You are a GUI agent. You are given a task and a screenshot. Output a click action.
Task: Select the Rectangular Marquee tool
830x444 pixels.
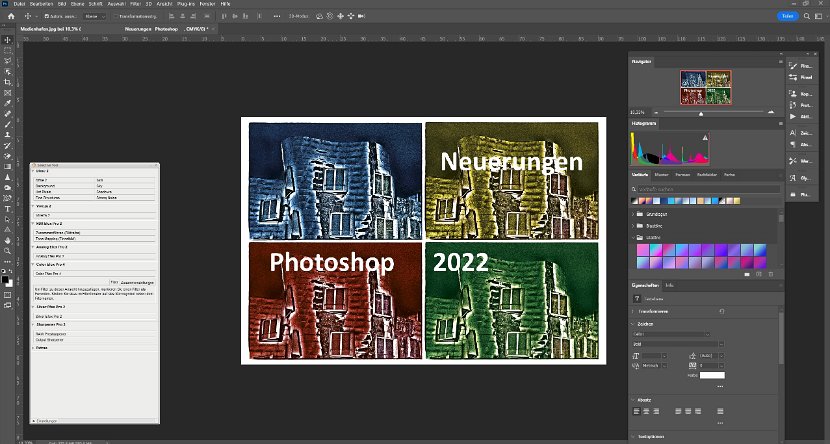pyautogui.click(x=7, y=51)
